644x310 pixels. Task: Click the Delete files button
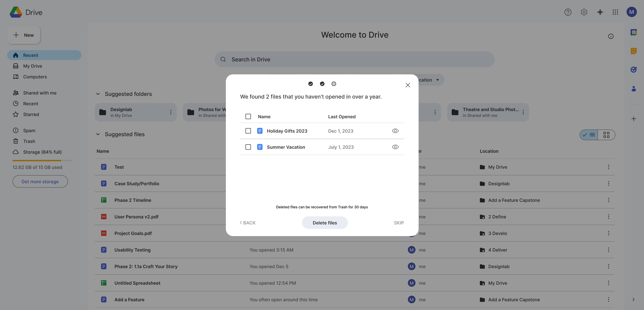[x=325, y=223]
